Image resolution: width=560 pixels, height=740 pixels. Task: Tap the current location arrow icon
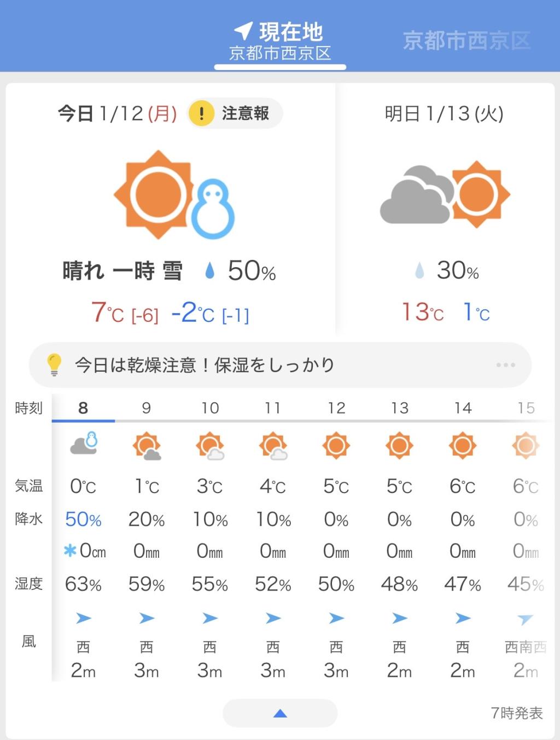[x=243, y=31]
